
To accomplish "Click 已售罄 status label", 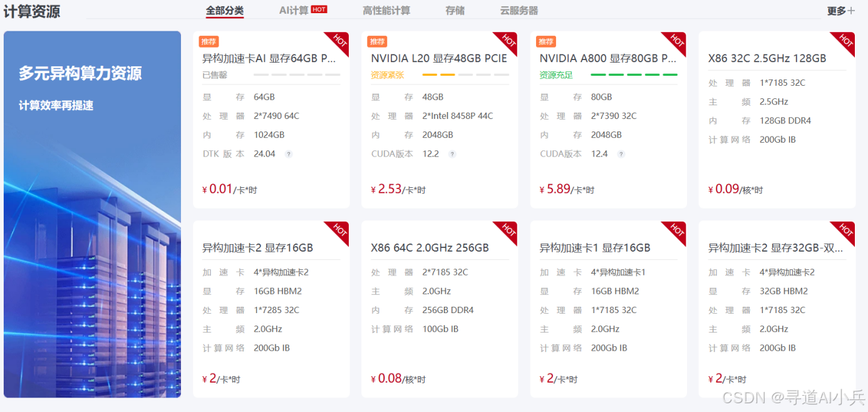I will click(215, 75).
